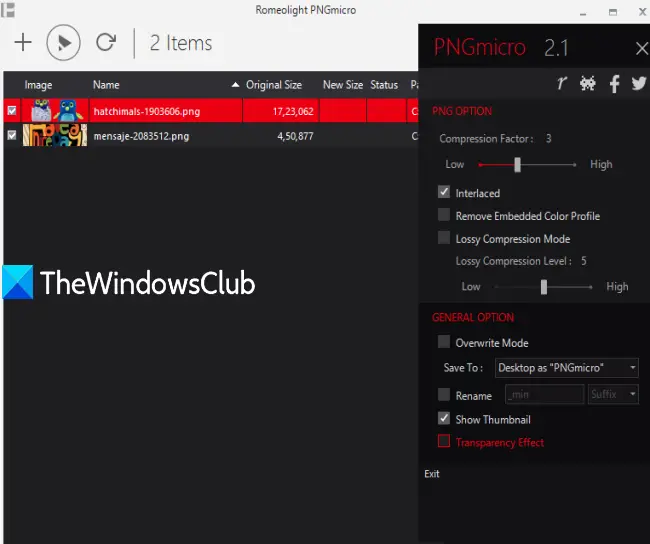650x544 pixels.
Task: Enable Lossy Compression Mode
Action: click(x=444, y=238)
